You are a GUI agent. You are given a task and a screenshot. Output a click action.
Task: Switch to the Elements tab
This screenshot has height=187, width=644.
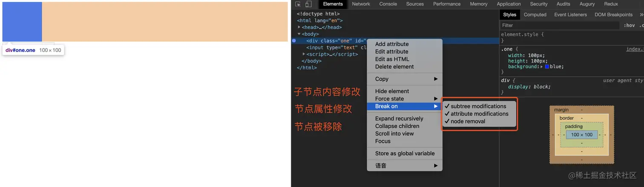click(x=333, y=4)
